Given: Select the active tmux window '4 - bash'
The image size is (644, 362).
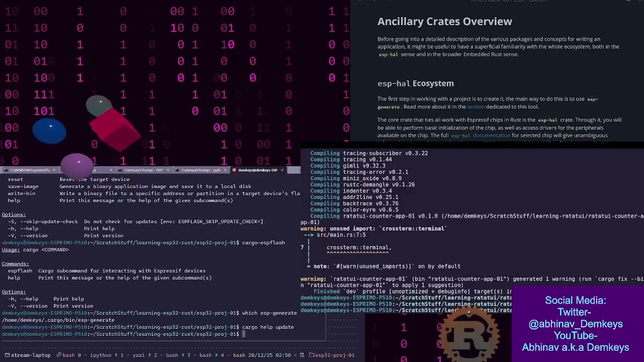Looking at the screenshot, I should 233,355.
